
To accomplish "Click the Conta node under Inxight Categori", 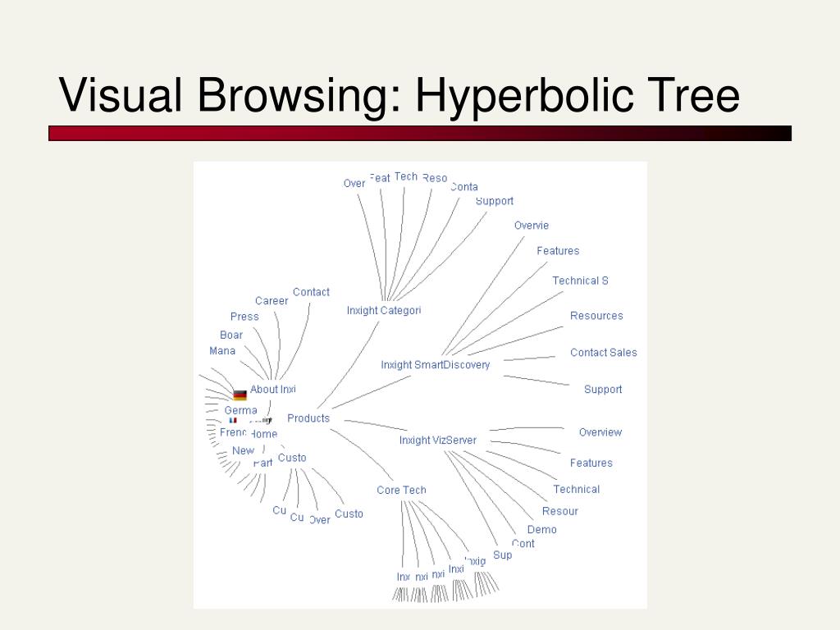I will click(x=464, y=187).
